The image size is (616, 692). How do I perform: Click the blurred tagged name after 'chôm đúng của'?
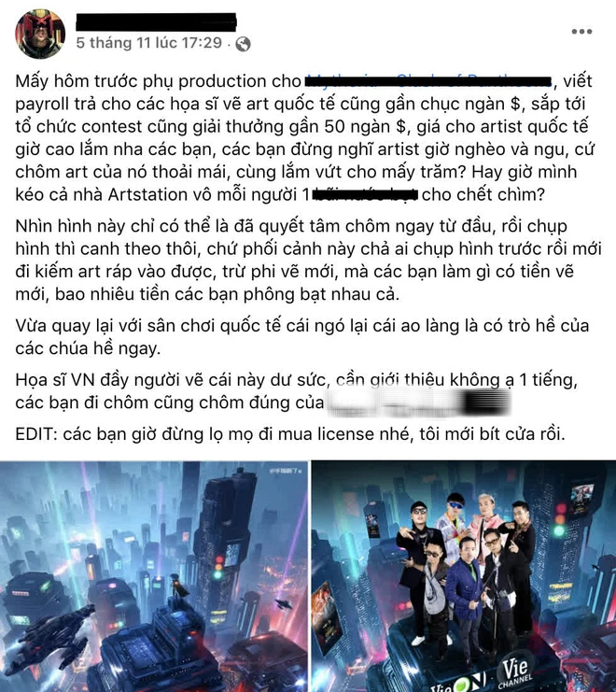418,403
